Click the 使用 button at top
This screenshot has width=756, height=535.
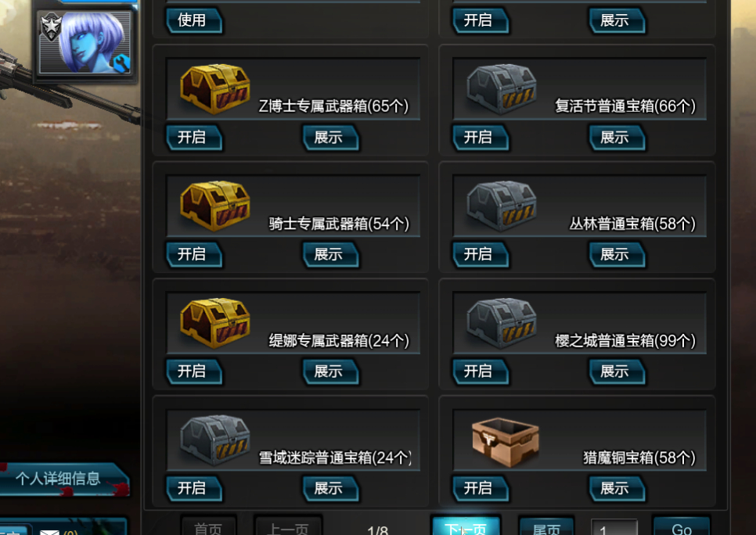194,20
